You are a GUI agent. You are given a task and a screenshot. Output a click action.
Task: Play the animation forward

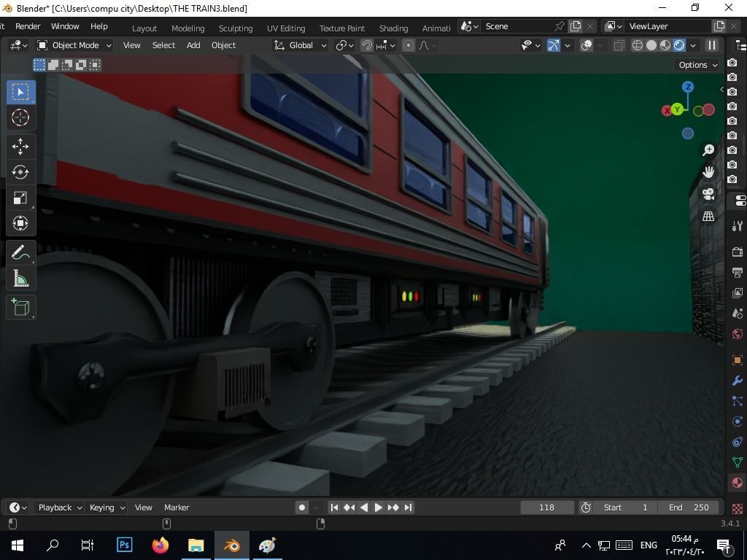click(379, 507)
